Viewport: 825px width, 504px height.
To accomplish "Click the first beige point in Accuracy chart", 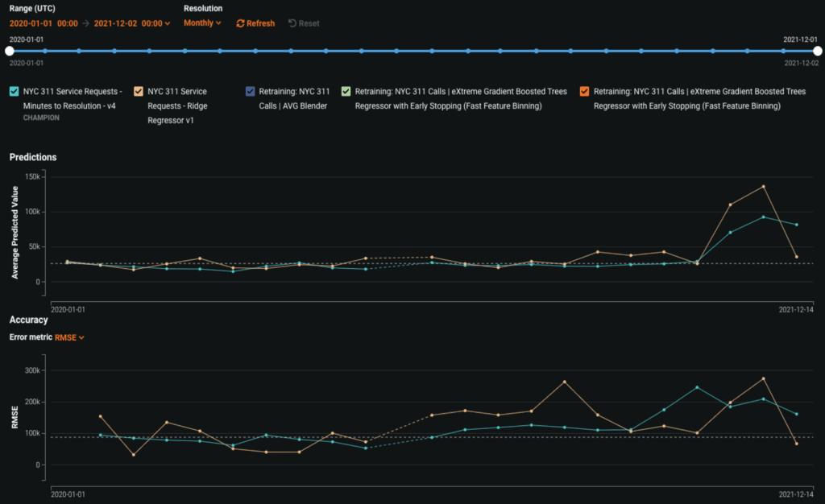I will (x=100, y=416).
